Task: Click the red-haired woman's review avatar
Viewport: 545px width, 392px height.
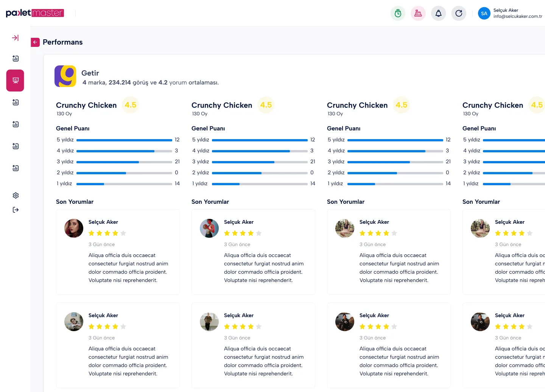Action: [74, 228]
